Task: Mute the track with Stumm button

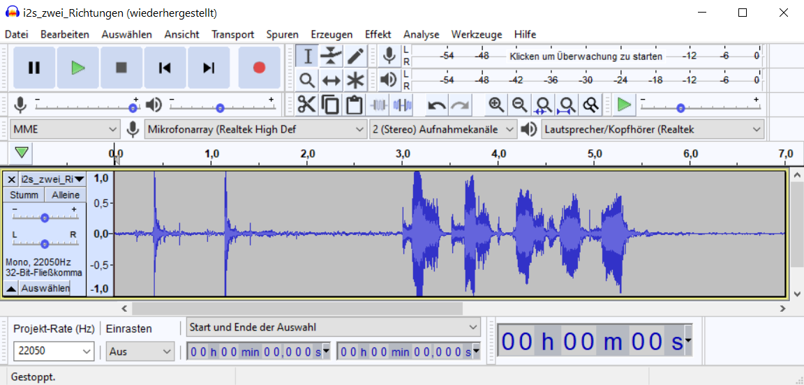Action: click(x=24, y=195)
